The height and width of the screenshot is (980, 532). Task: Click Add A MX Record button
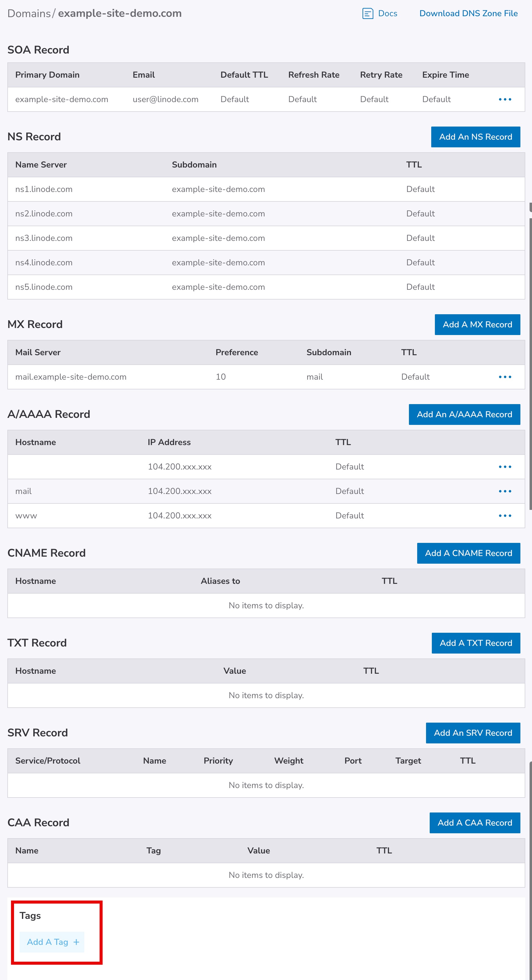477,325
